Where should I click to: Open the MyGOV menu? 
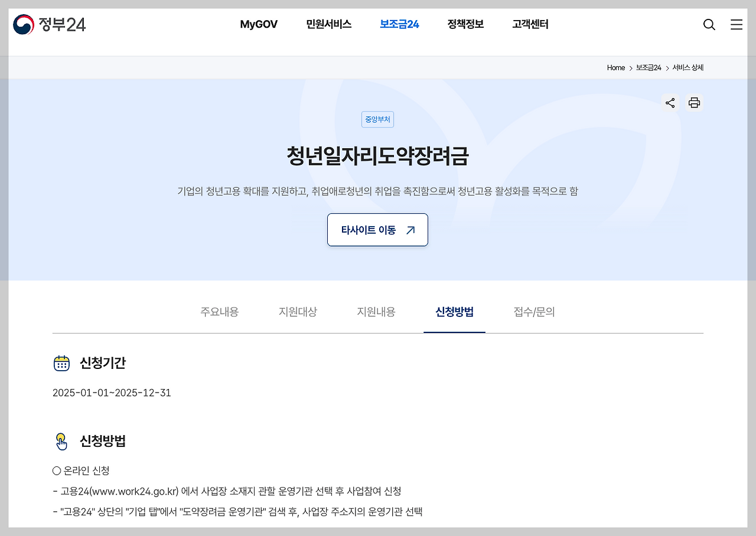259,24
